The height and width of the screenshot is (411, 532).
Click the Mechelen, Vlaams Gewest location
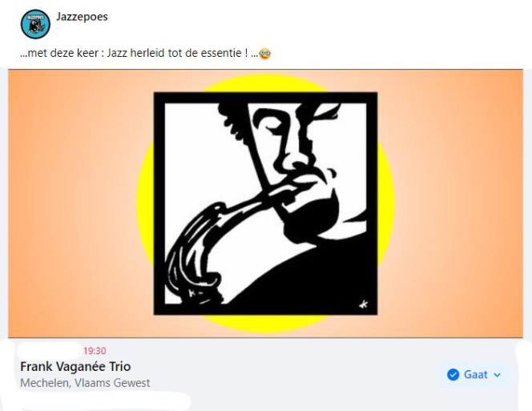click(x=85, y=383)
